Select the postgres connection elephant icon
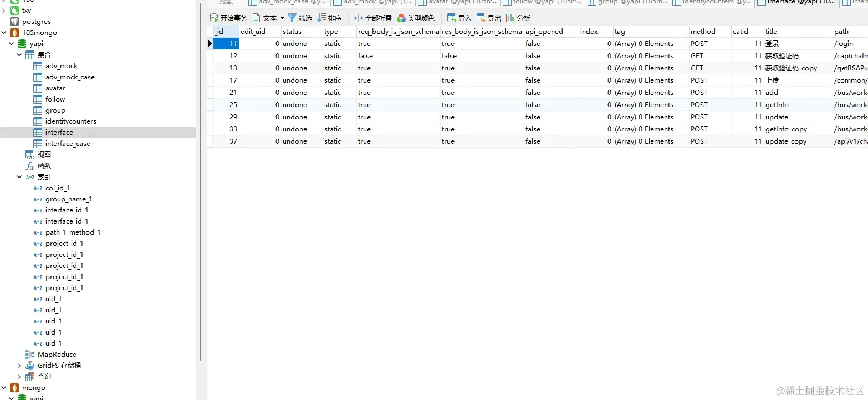Viewport: 868px width, 400px height. (x=14, y=22)
